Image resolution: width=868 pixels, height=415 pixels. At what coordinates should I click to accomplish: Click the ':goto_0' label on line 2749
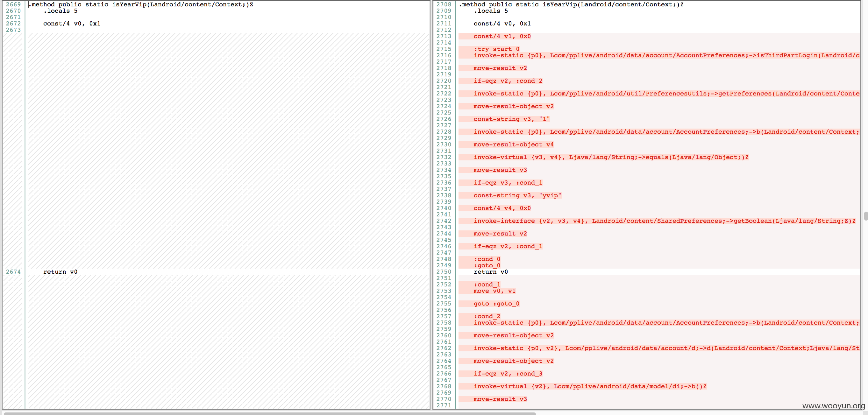click(487, 266)
